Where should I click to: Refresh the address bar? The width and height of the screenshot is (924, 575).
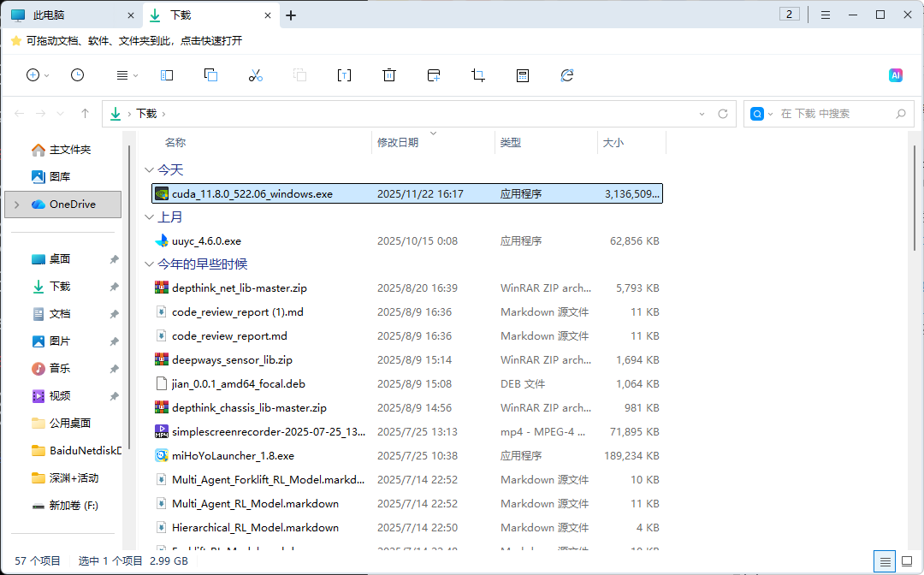coord(722,114)
